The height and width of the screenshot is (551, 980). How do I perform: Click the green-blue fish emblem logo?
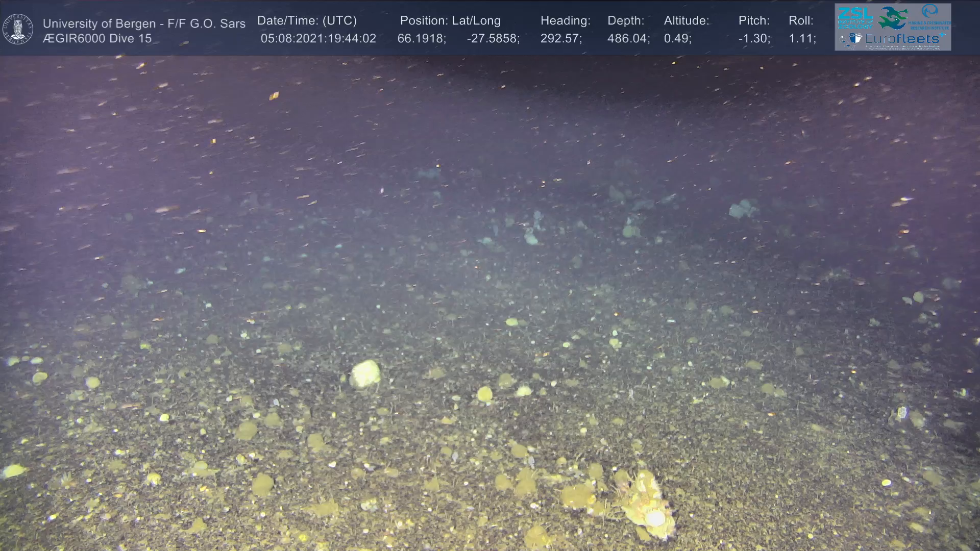point(892,18)
